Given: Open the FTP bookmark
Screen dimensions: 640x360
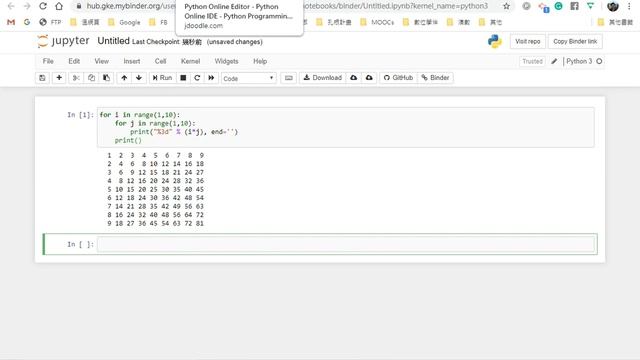Looking at the screenshot, I should 50,22.
